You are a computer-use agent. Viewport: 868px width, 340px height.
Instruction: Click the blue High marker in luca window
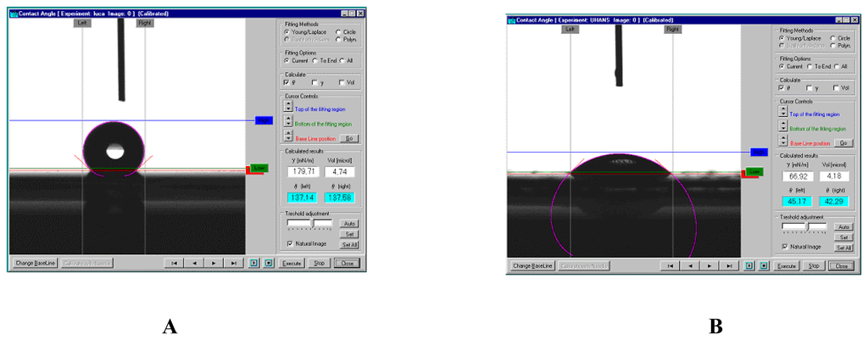click(263, 121)
